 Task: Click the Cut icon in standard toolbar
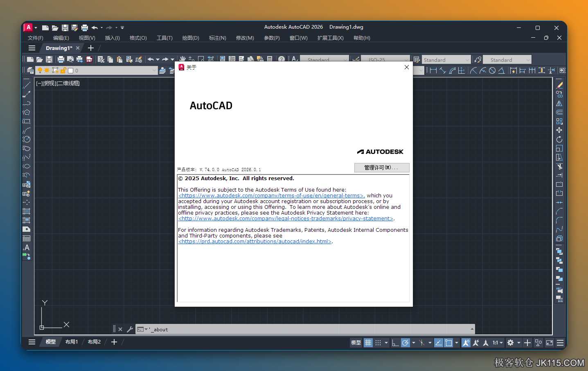click(x=101, y=59)
